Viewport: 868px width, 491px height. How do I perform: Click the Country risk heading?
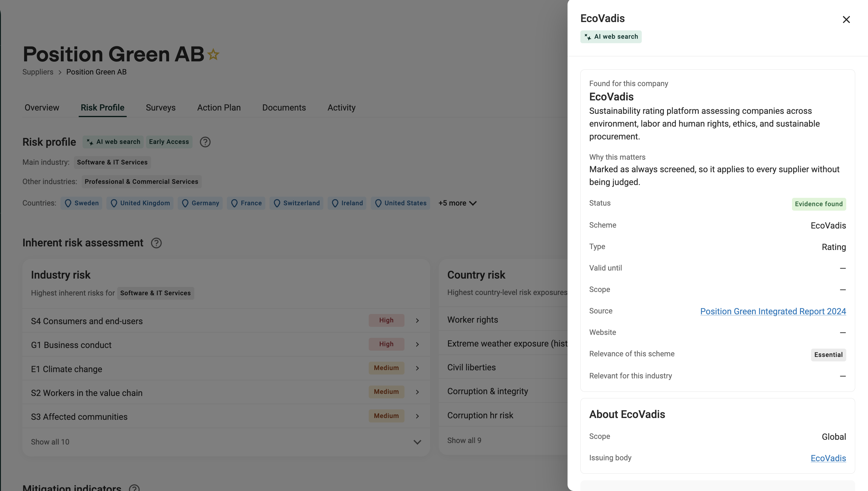[476, 275]
